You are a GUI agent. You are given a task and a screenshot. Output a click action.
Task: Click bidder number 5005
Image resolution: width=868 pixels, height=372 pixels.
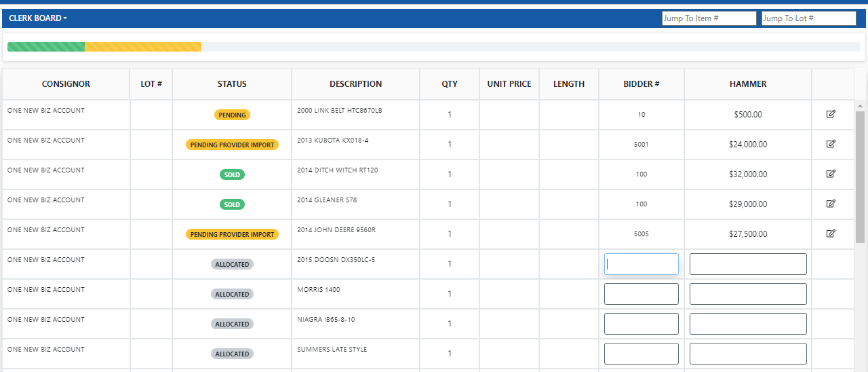click(642, 234)
